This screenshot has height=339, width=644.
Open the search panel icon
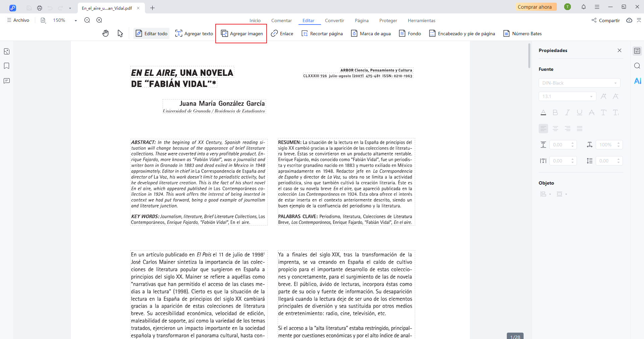click(637, 66)
